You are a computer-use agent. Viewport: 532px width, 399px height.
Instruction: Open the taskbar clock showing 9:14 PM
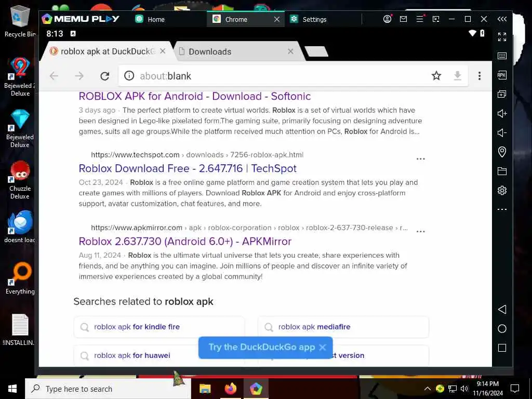487,389
